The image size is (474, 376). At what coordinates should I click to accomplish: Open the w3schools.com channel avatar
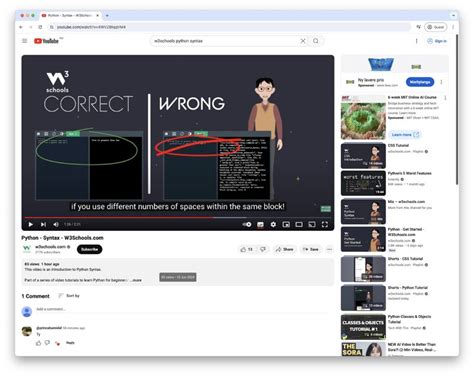26,249
